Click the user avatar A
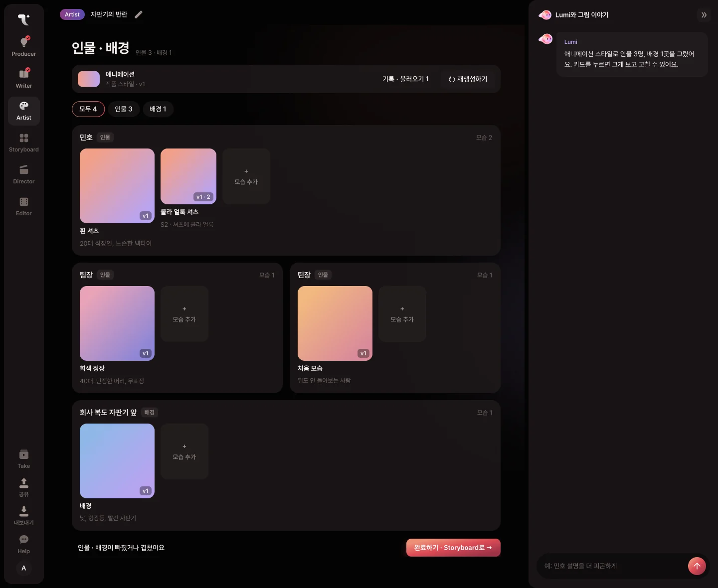The image size is (718, 588). (x=24, y=568)
